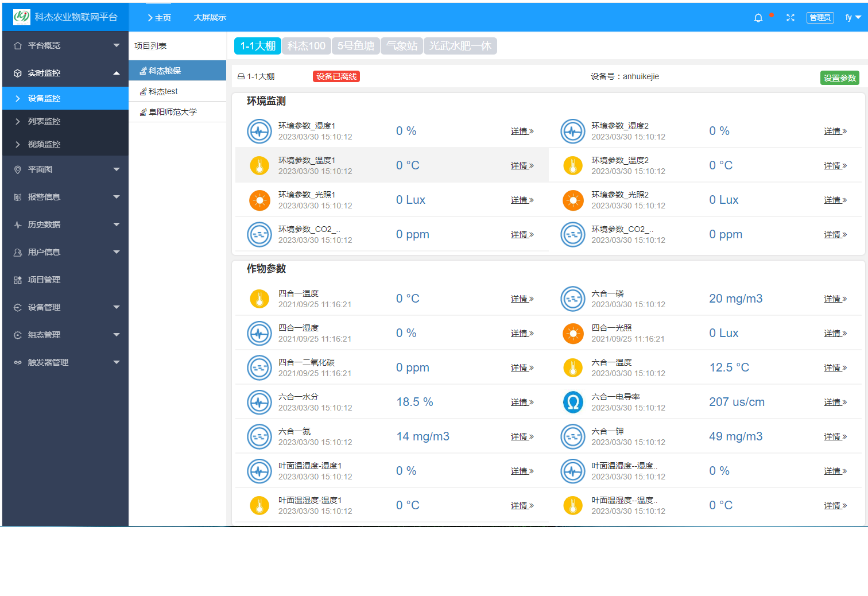The image size is (868, 596).
Task: Click the 环境参数_温度1 thermometer icon
Action: 259,165
